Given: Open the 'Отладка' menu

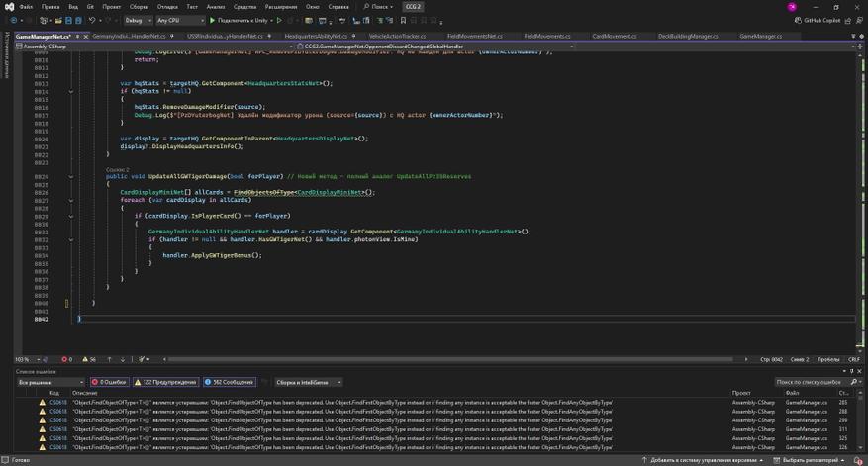Looking at the screenshot, I should pos(166,6).
